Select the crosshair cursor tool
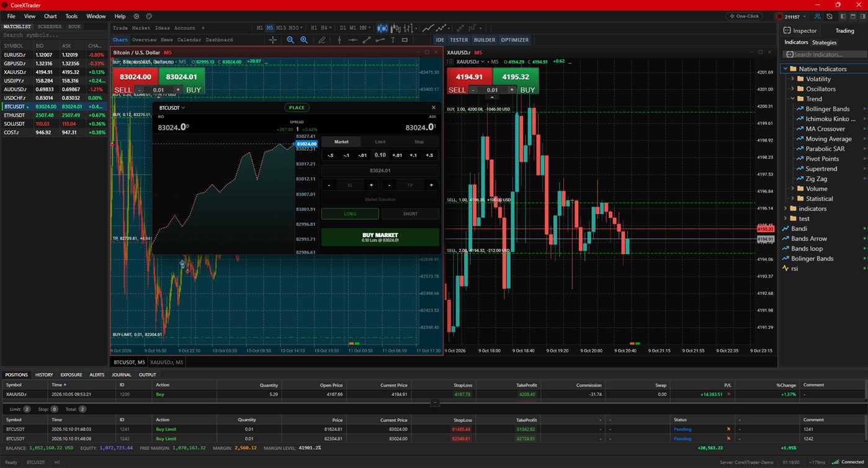This screenshot has height=468, width=868. tap(273, 40)
